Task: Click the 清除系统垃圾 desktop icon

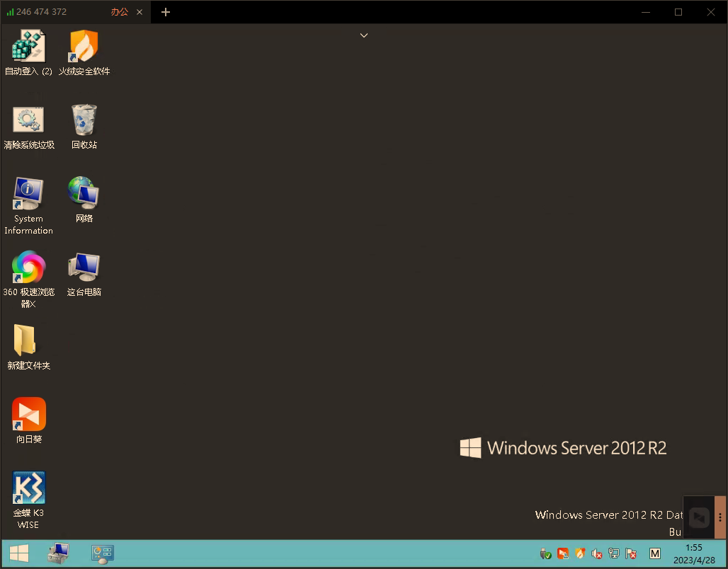Action: [28, 120]
